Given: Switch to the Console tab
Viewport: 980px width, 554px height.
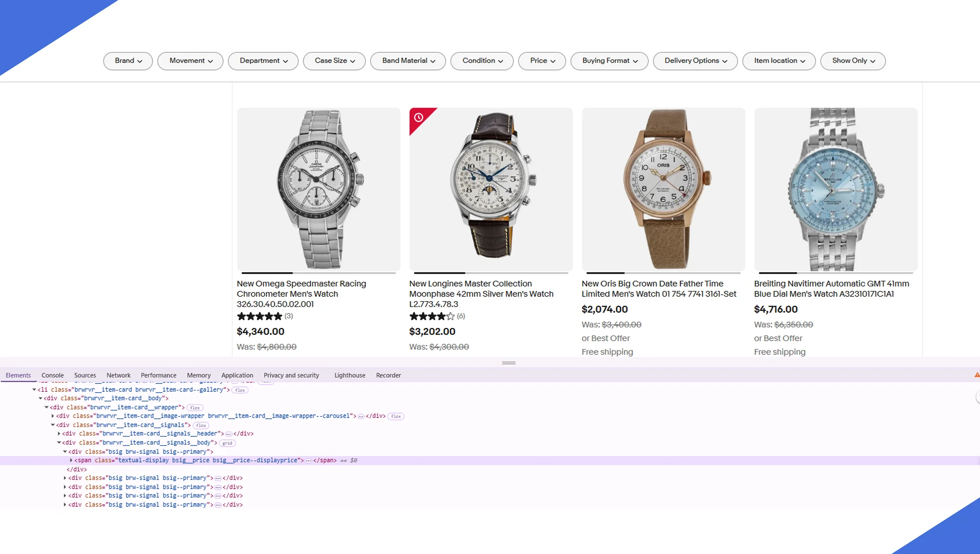Looking at the screenshot, I should click(x=52, y=376).
